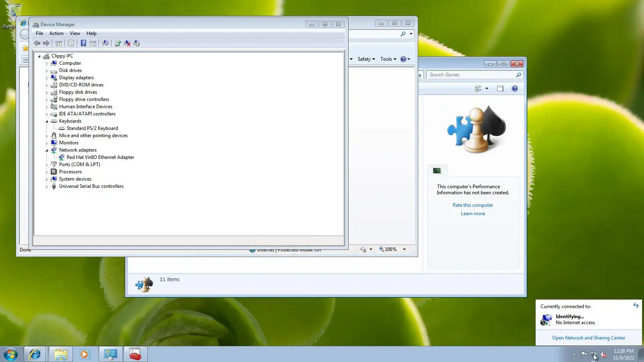Toggle the Show/Hide Action Pane toolbar icon
644x362 pixels.
[93, 43]
